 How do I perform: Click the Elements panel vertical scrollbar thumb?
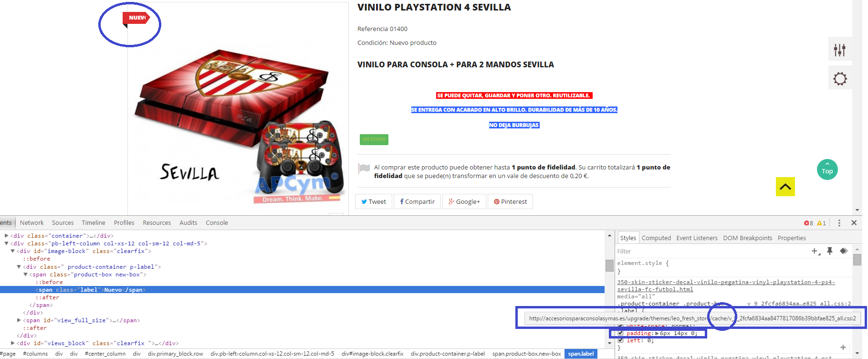point(609,265)
